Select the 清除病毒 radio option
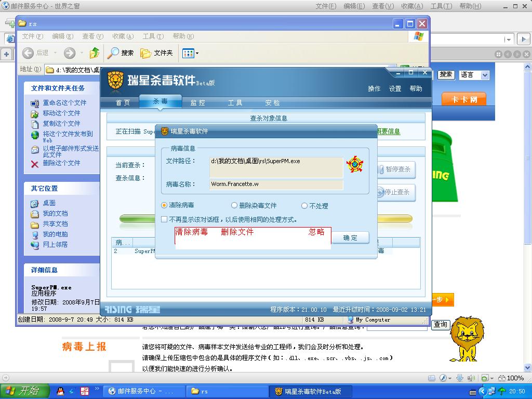Screen dimensions: 532x399 point(164,205)
